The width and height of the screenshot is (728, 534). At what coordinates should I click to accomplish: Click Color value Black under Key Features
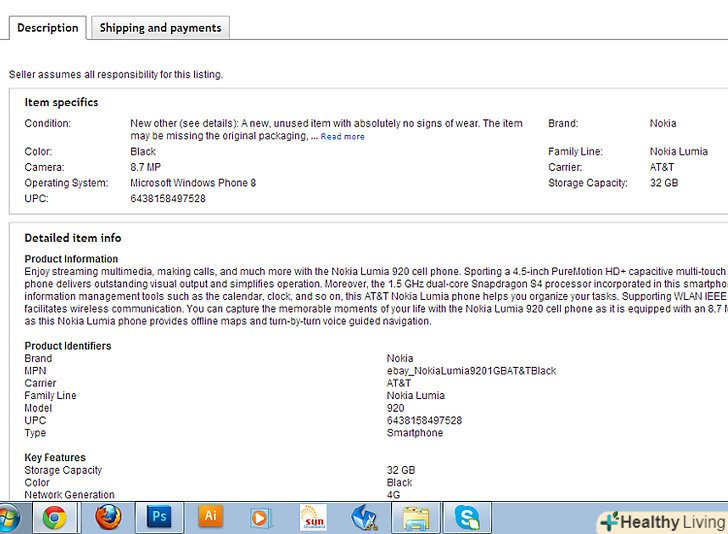click(x=399, y=482)
